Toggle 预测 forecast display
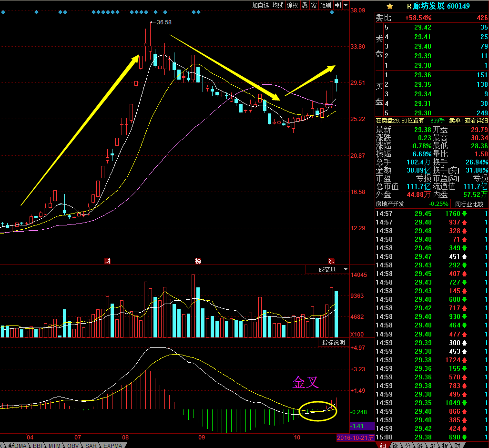This screenshot has width=489, height=448. (x=326, y=5)
